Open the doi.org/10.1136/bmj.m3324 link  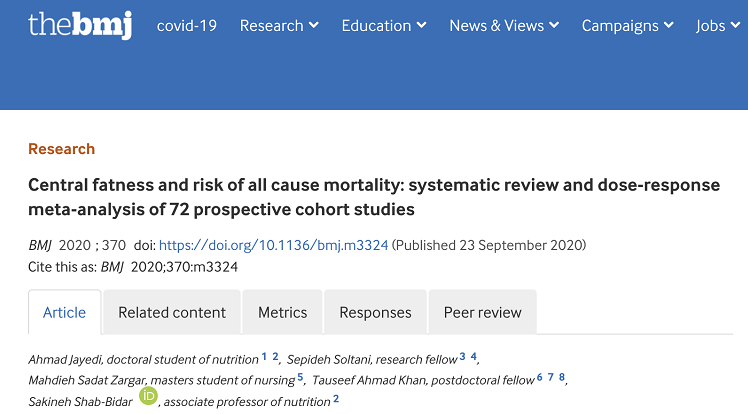click(x=273, y=245)
